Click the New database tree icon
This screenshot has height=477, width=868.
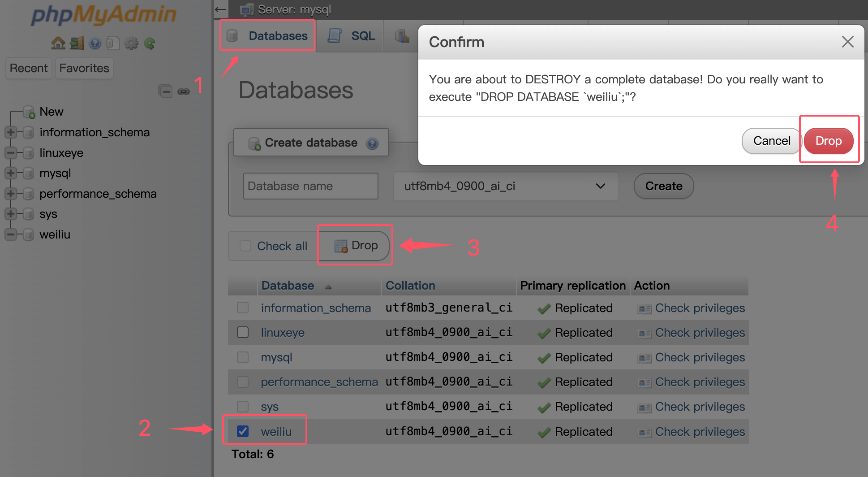[29, 112]
